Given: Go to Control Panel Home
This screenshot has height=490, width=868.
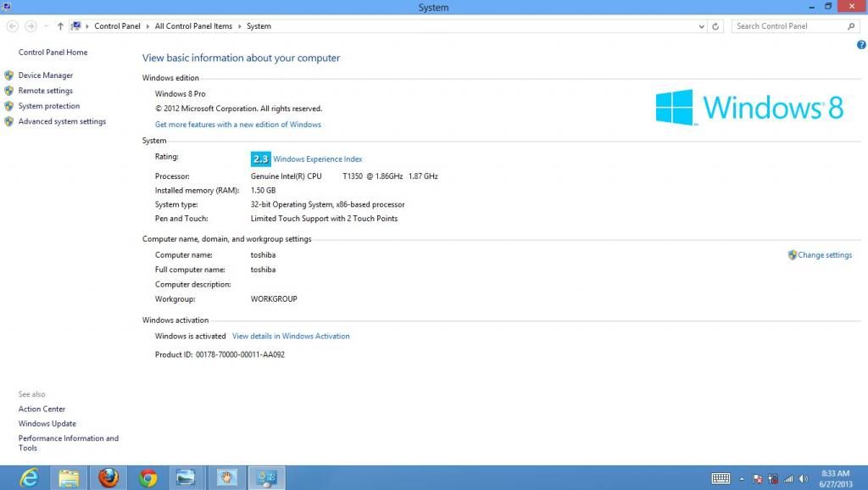Looking at the screenshot, I should [53, 52].
